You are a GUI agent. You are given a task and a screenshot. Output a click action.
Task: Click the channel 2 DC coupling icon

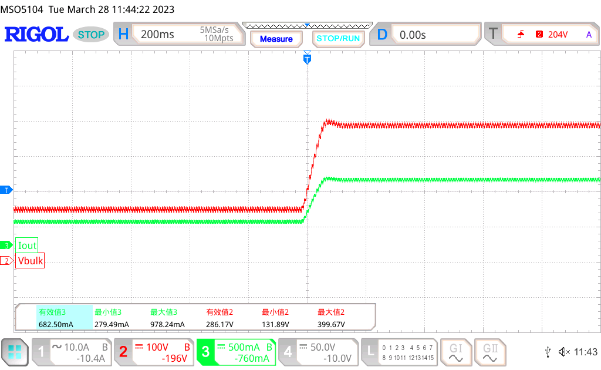click(139, 347)
